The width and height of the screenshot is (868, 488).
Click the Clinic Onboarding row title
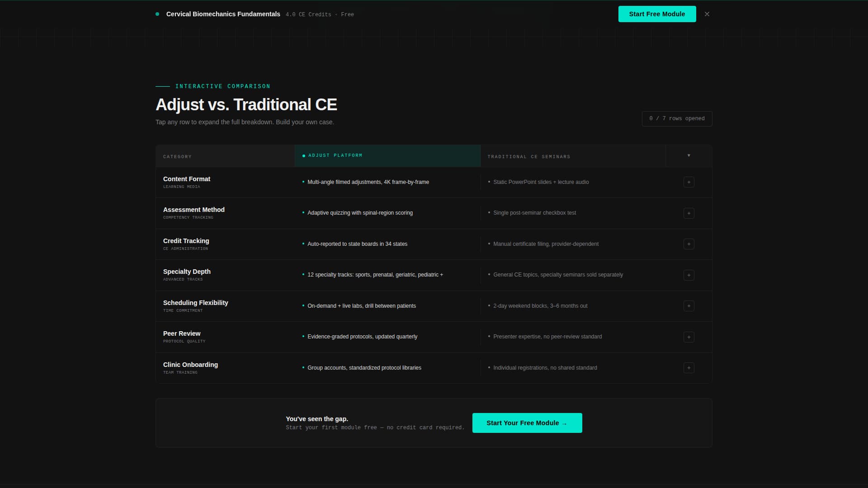click(190, 365)
